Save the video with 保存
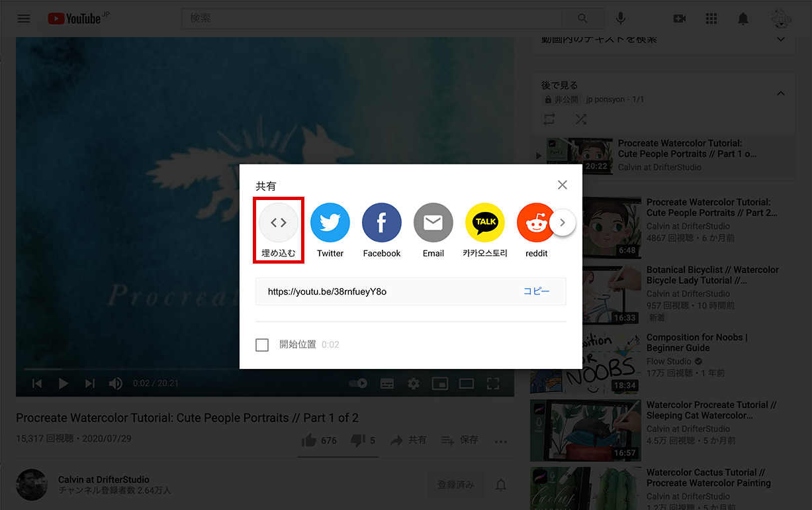Image resolution: width=812 pixels, height=510 pixels. pyautogui.click(x=459, y=440)
